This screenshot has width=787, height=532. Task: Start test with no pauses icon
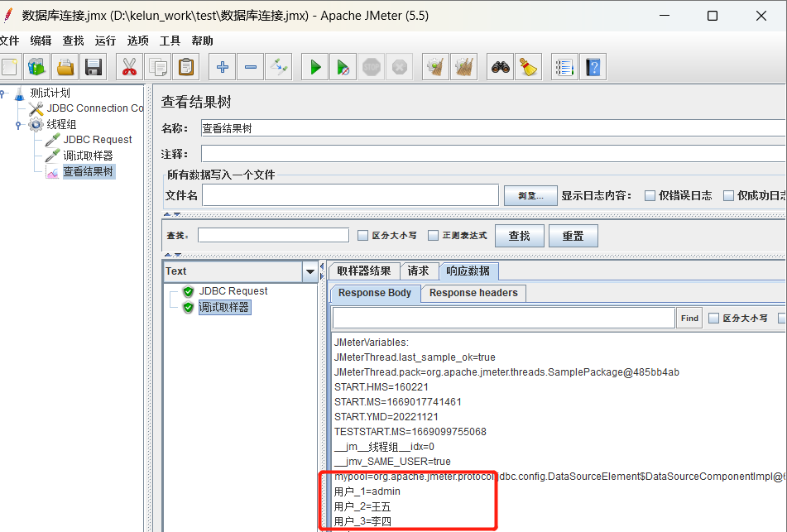coord(343,67)
